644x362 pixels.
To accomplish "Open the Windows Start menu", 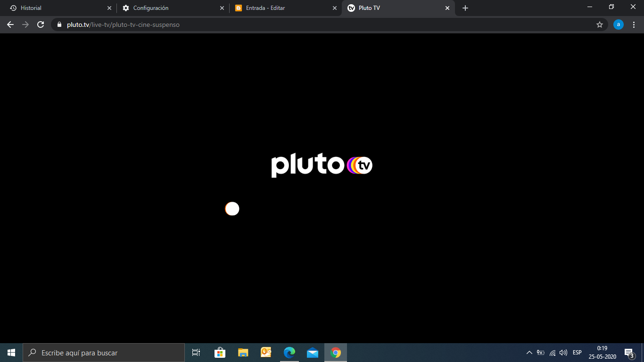I will 11,353.
